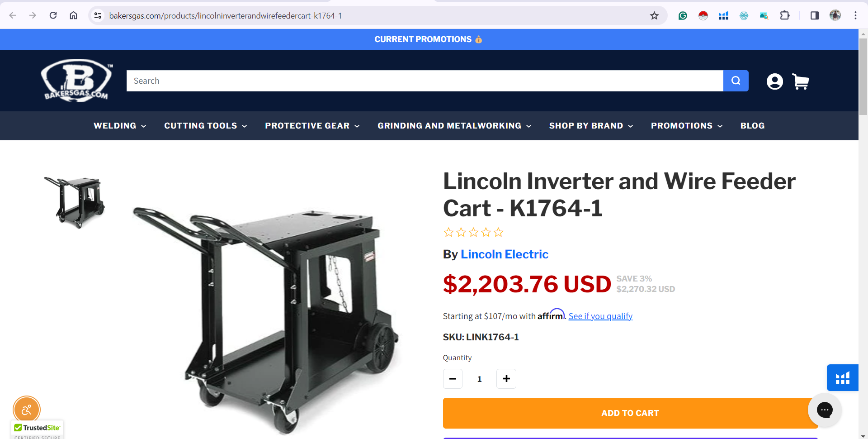Open the accessibility options icon

[x=27, y=410]
